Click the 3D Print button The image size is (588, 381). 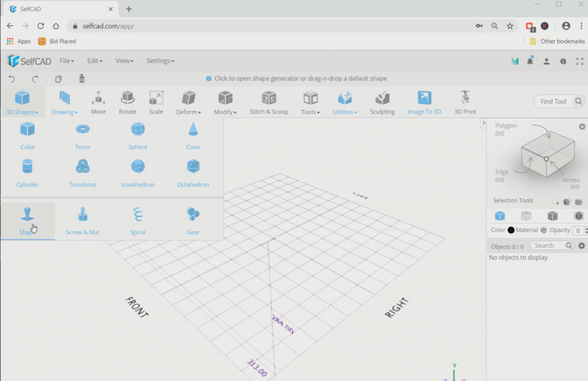pyautogui.click(x=465, y=102)
